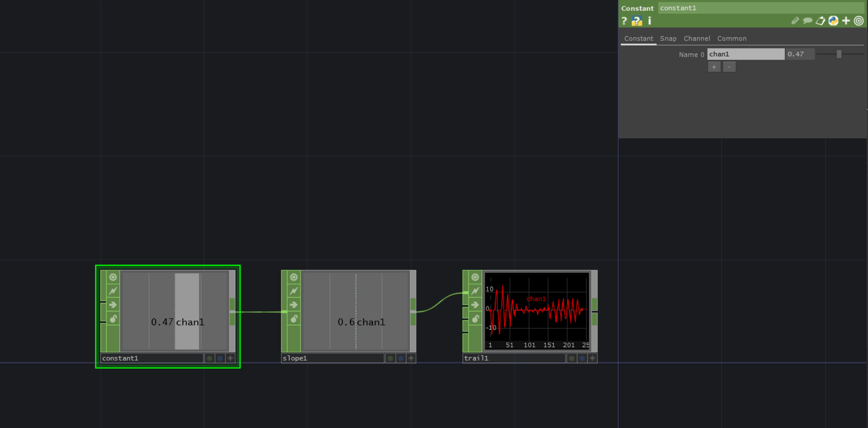Screen dimensions: 868x428
Task: Switch to the Common parameter tab
Action: click(732, 38)
